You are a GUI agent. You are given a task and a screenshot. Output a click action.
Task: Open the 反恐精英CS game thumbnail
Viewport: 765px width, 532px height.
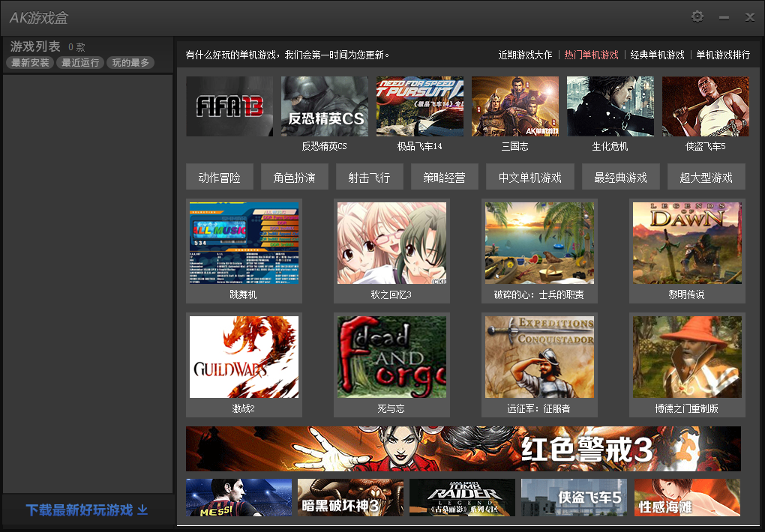[x=325, y=106]
